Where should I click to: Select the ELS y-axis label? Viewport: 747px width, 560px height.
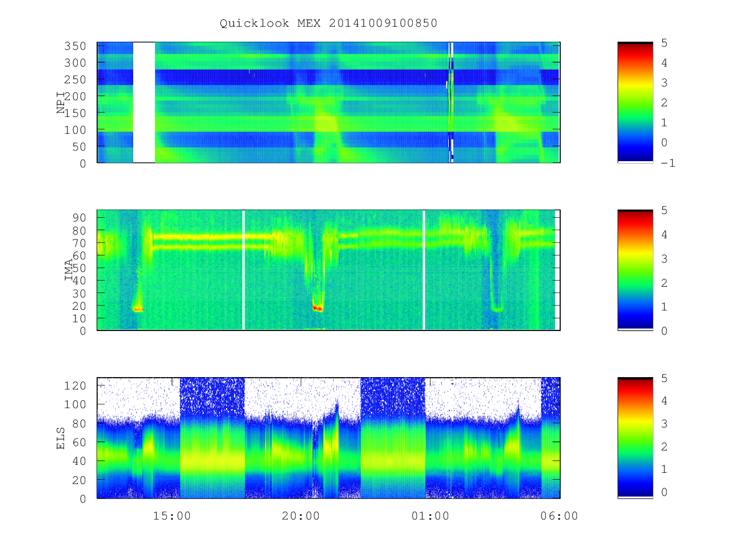point(61,438)
